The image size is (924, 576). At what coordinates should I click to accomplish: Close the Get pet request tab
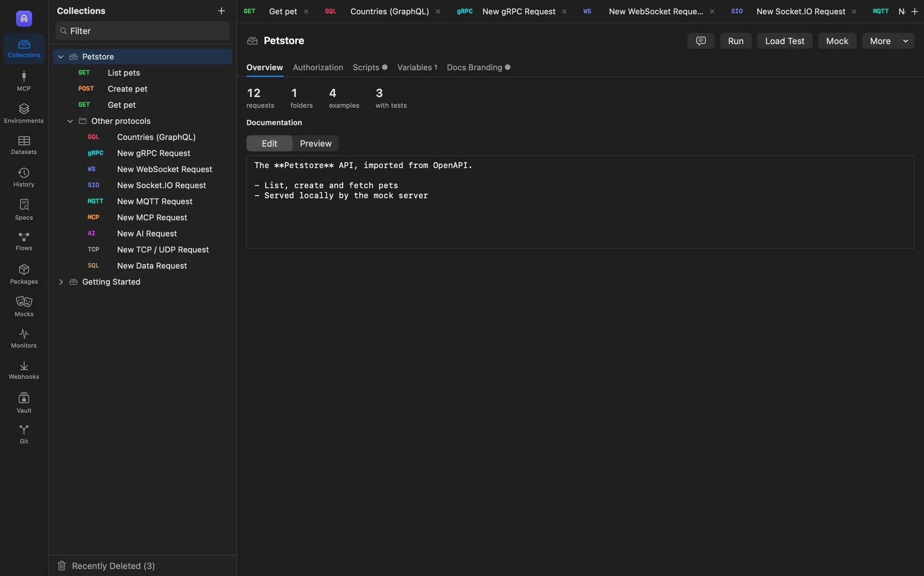(x=306, y=12)
